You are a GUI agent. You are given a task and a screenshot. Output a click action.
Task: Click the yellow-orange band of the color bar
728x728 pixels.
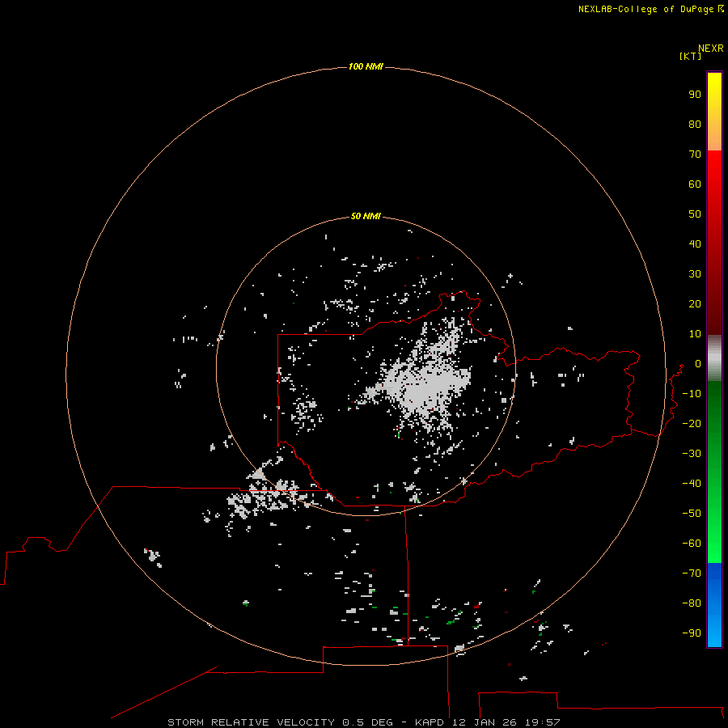714,112
